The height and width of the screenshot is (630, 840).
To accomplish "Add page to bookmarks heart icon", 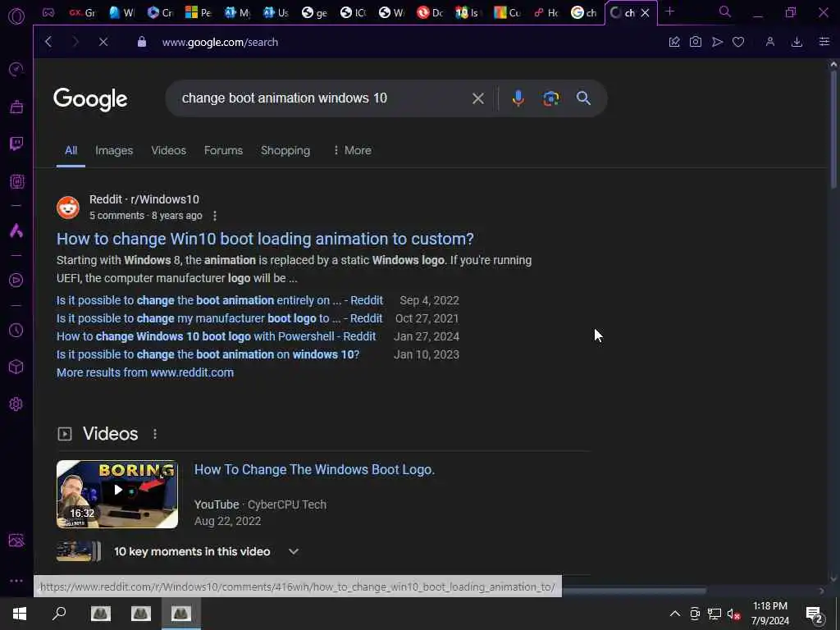I will point(738,42).
